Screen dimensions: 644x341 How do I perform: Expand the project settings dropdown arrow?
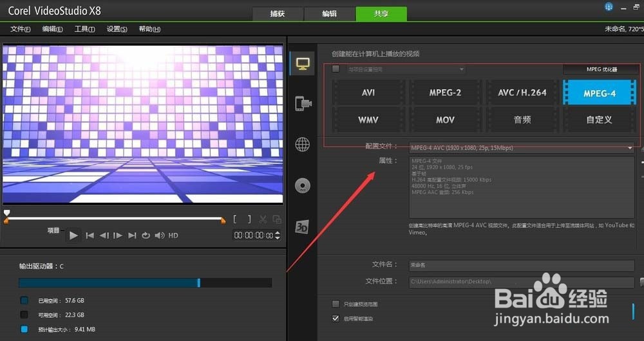coord(462,69)
